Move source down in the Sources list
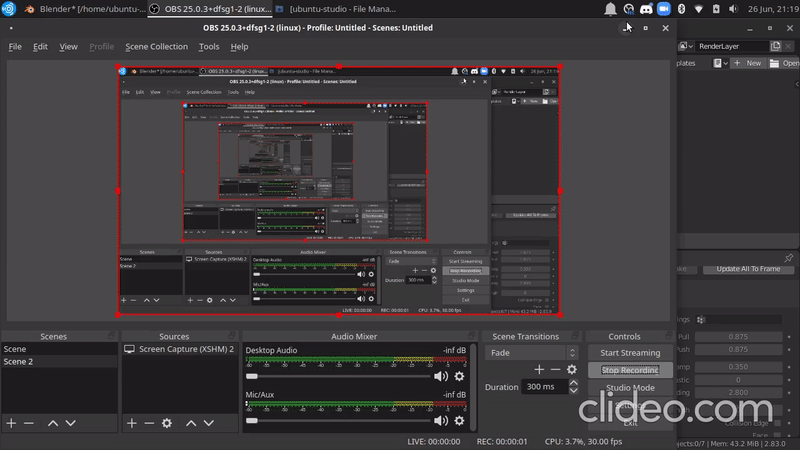Screen dimensions: 800x450 209,423
